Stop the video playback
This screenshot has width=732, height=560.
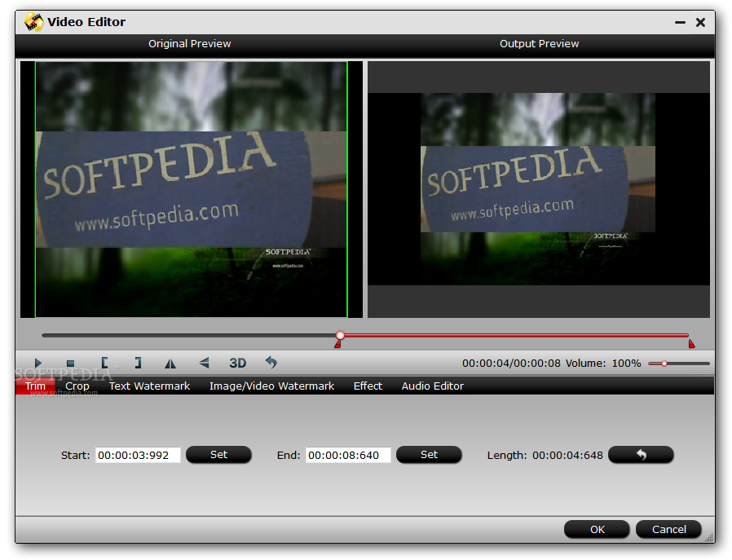70,363
